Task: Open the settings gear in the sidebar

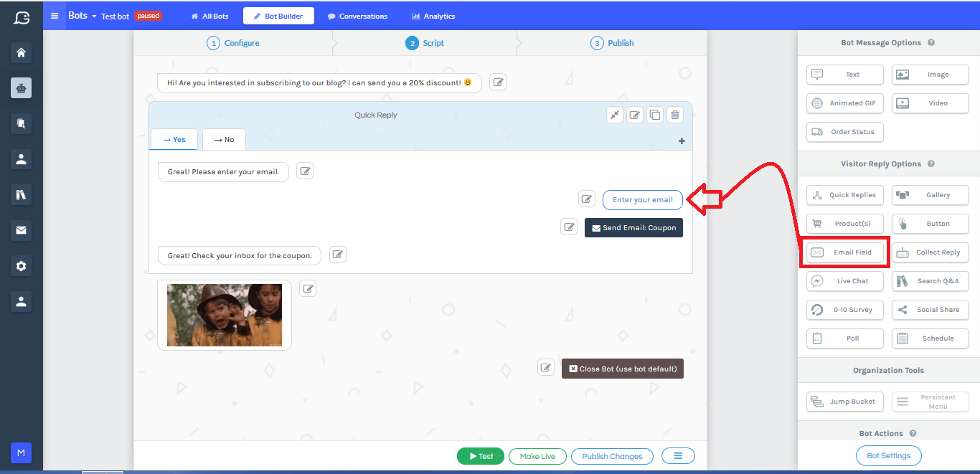Action: coord(21,266)
